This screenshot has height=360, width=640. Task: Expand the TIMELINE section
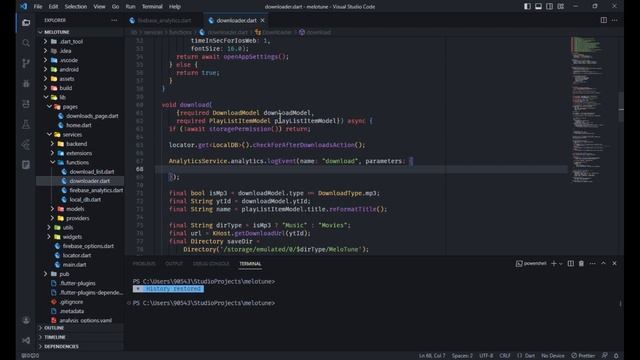click(x=80, y=337)
